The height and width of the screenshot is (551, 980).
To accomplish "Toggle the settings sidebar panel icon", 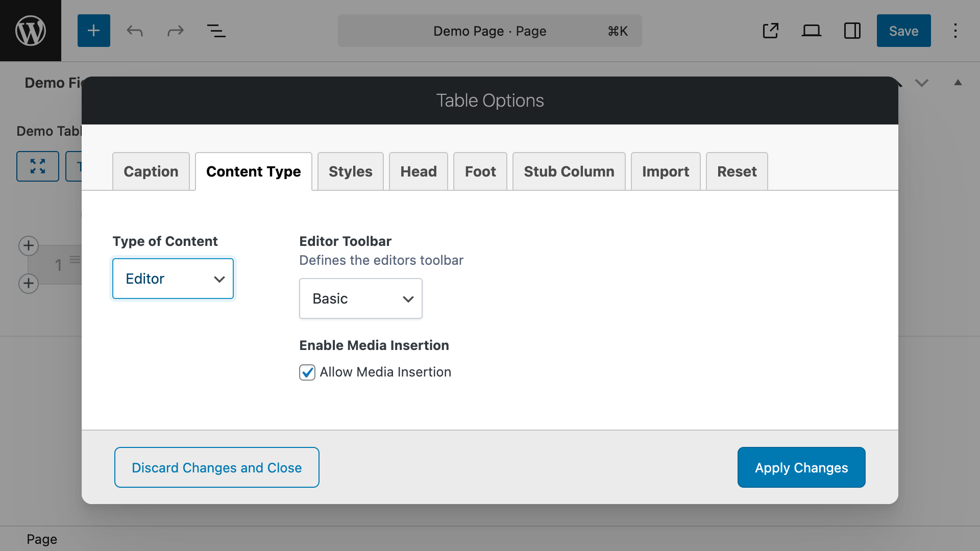I will coord(852,31).
